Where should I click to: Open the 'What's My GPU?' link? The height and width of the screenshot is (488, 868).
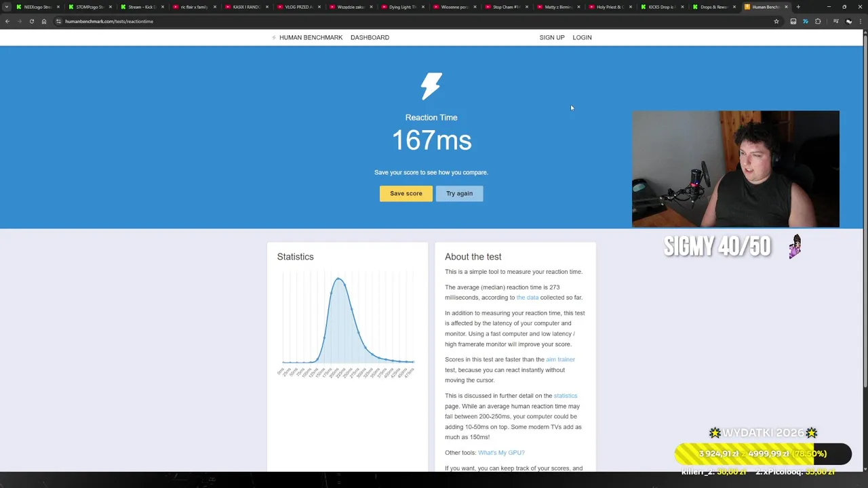point(501,453)
